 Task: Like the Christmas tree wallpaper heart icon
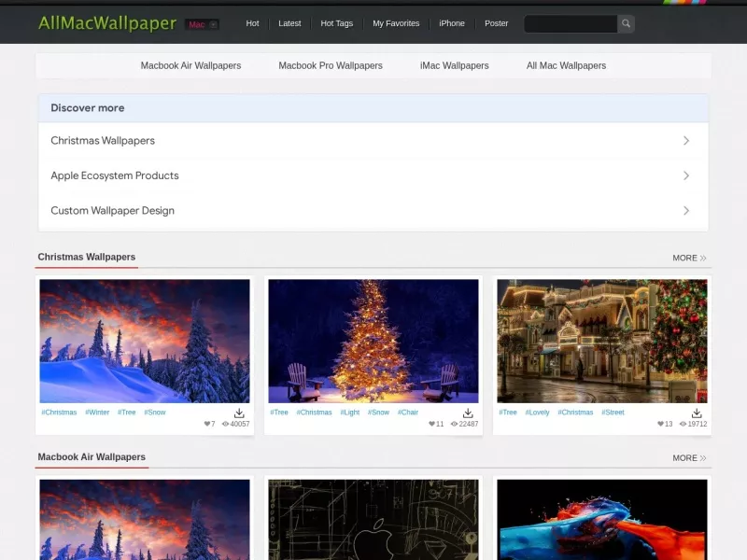click(x=431, y=424)
